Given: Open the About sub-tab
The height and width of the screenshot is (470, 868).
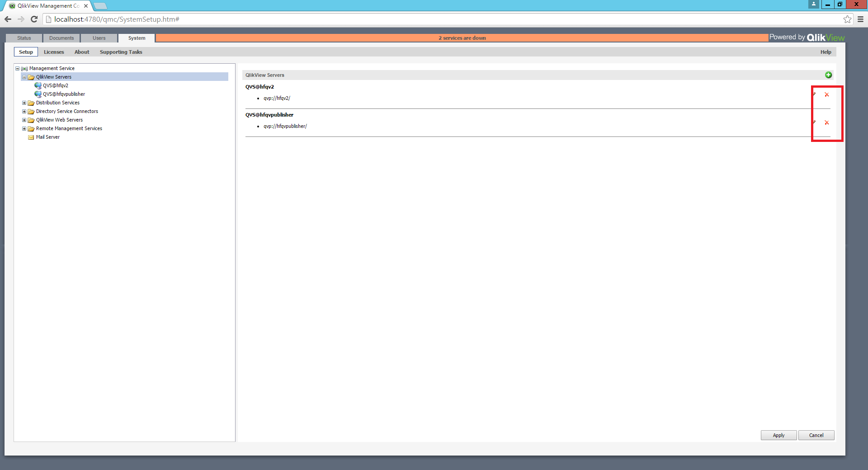Looking at the screenshot, I should click(82, 52).
